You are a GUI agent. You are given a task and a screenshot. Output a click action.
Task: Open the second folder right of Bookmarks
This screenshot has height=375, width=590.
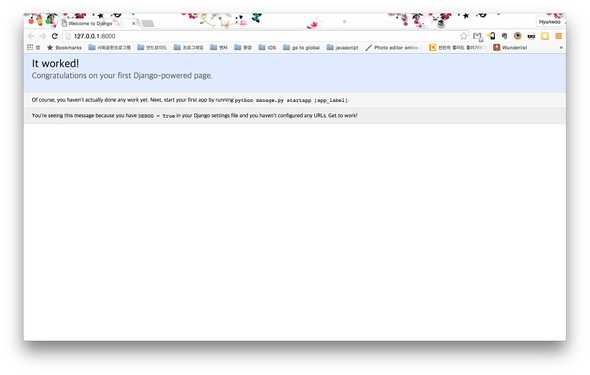152,47
